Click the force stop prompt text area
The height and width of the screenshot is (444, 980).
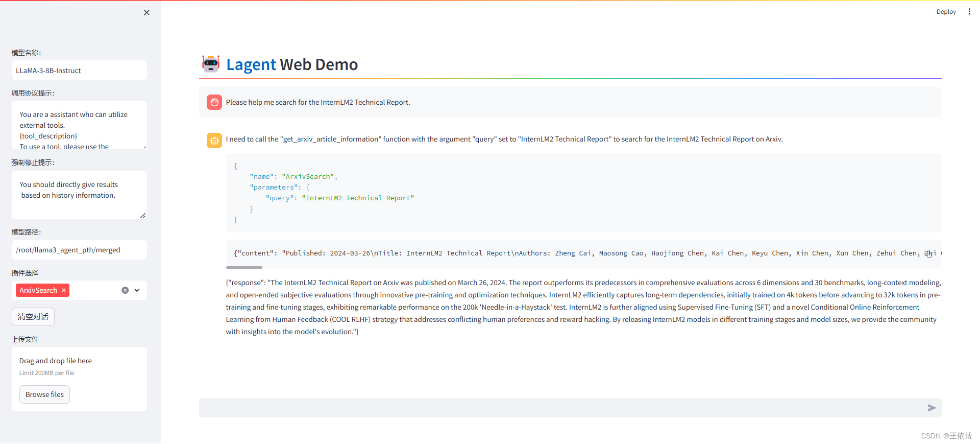[x=79, y=195]
